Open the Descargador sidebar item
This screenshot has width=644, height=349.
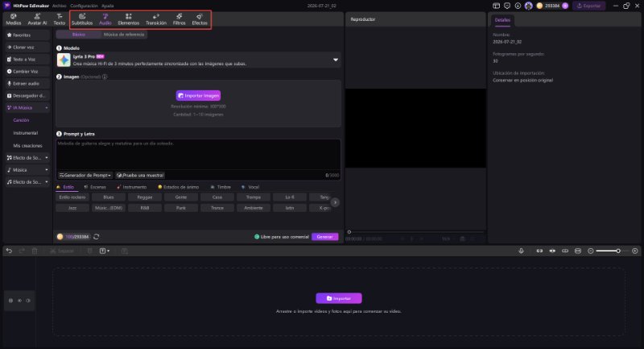coord(27,96)
